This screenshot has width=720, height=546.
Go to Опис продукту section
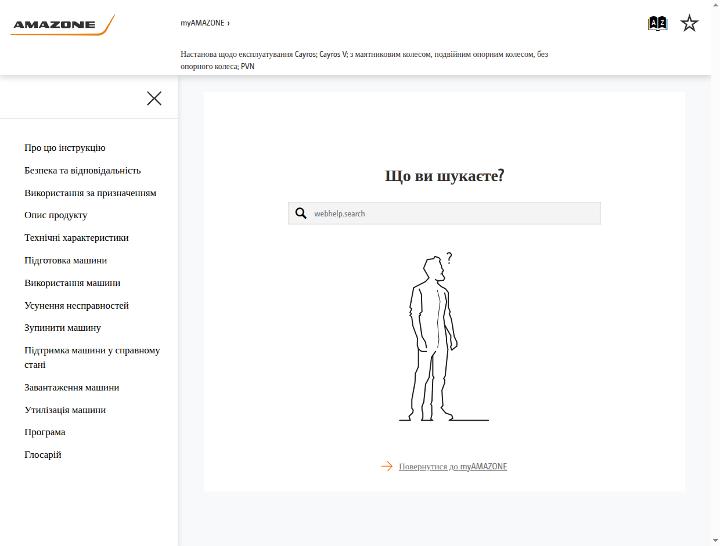coord(56,215)
